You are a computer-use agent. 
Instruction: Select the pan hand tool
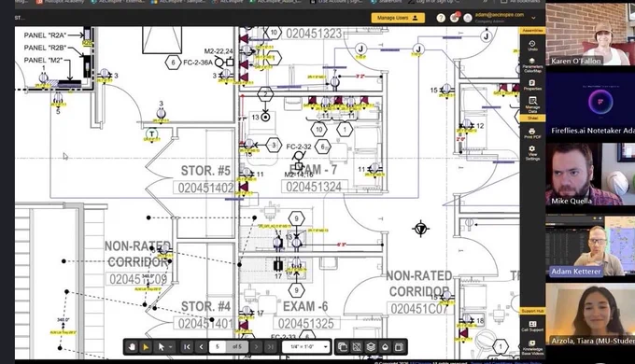[x=132, y=347]
